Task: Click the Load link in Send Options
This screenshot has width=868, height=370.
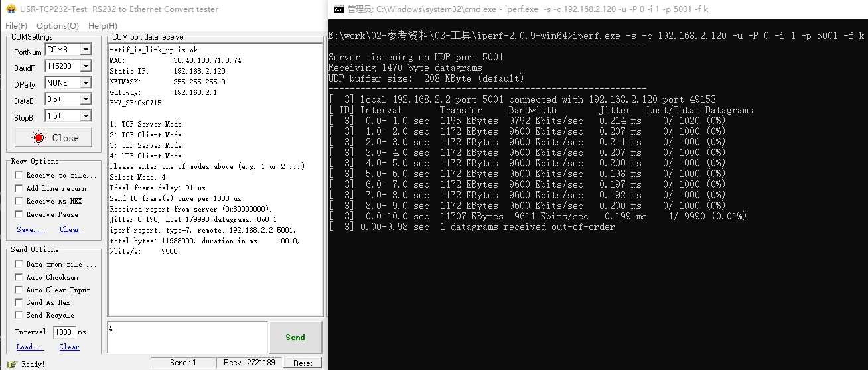Action: tap(30, 347)
